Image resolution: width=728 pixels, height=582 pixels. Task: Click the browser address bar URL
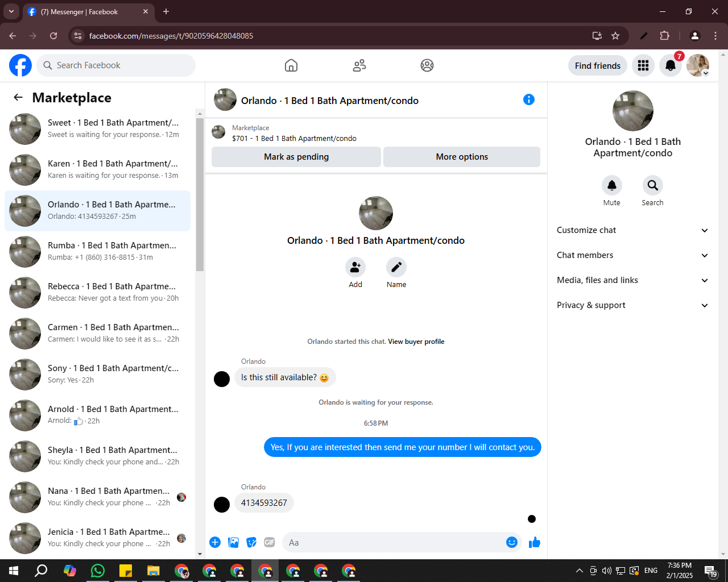click(x=171, y=36)
